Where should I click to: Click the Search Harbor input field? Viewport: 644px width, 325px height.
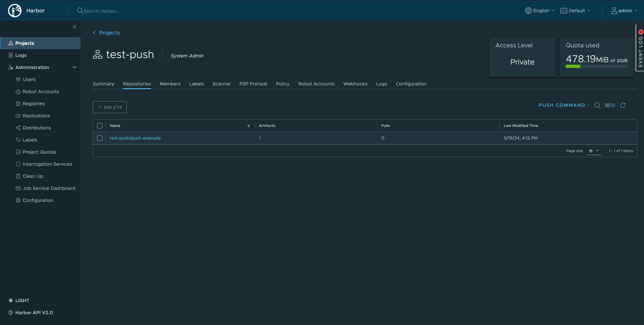coord(102,11)
